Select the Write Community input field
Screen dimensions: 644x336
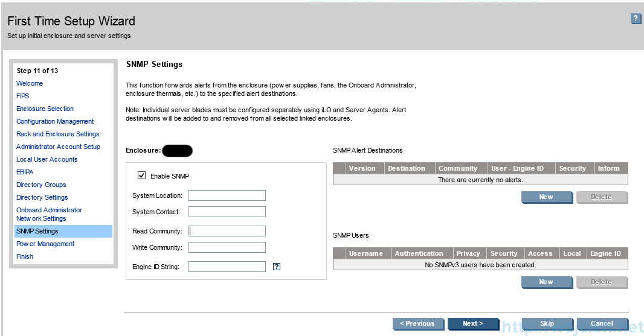point(227,247)
